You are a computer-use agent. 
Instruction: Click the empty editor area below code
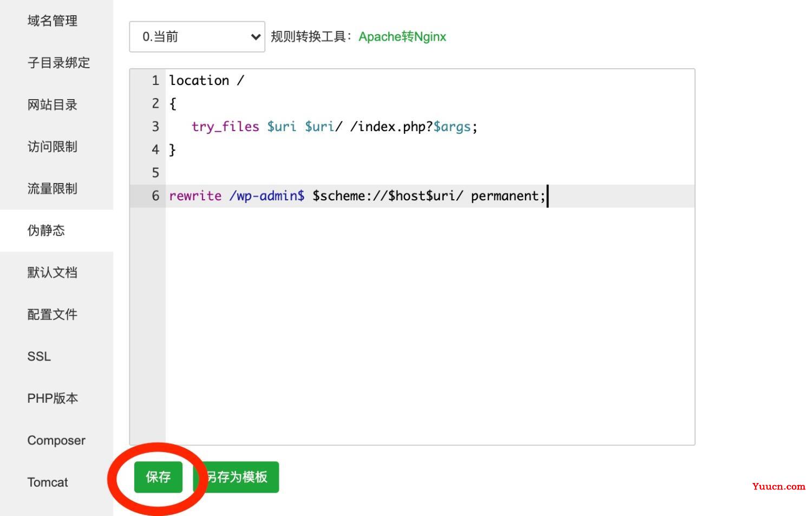pyautogui.click(x=430, y=325)
